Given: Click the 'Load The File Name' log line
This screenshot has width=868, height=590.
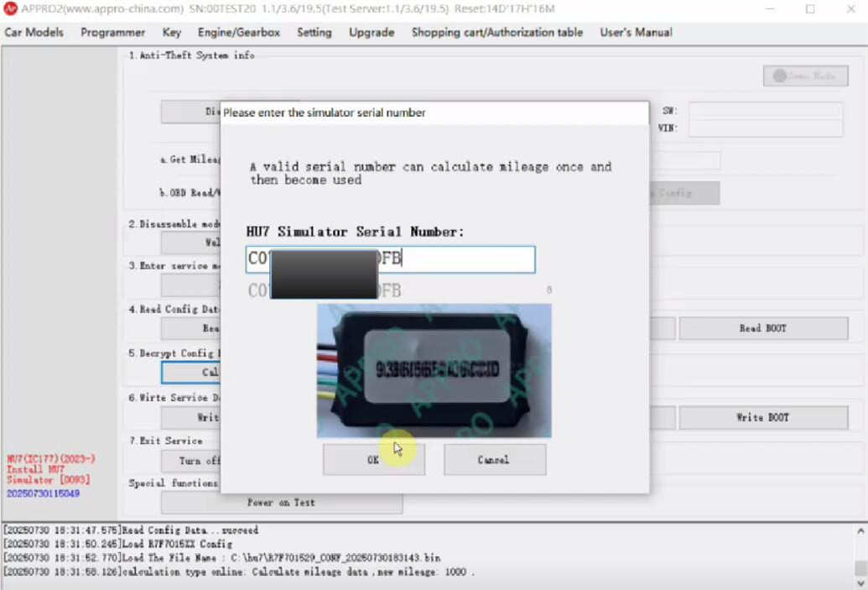Looking at the screenshot, I should pyautogui.click(x=222, y=558).
